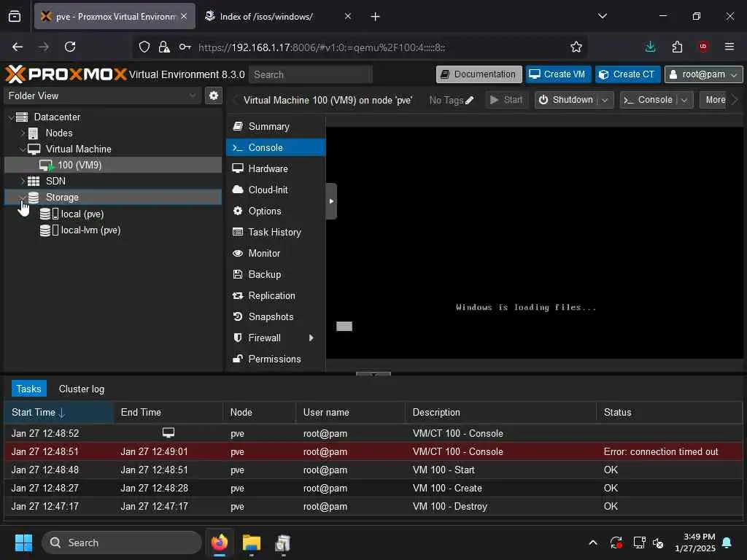Screen dimensions: 747x560
Task: Open Task History section
Action: point(275,232)
